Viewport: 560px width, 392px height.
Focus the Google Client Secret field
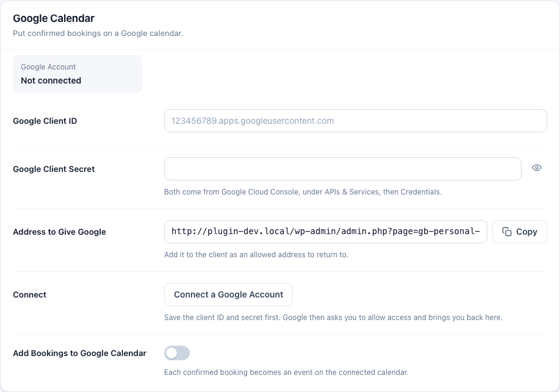pyautogui.click(x=342, y=169)
